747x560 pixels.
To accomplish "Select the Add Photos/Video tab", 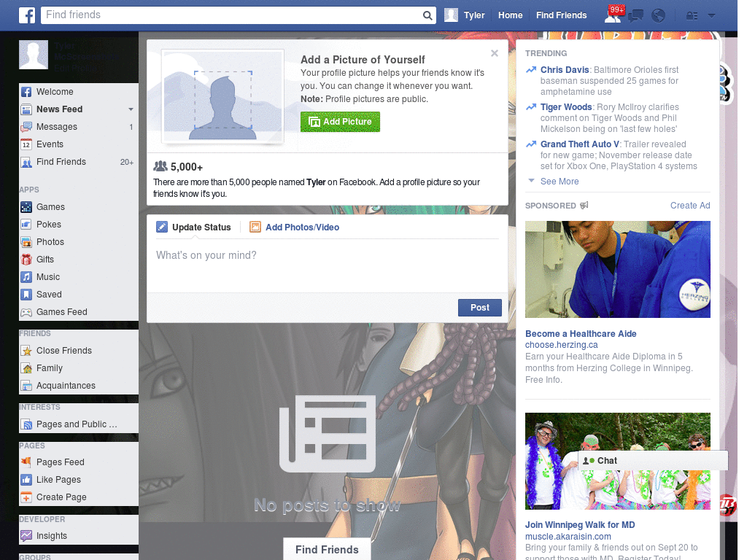I will click(x=295, y=227).
